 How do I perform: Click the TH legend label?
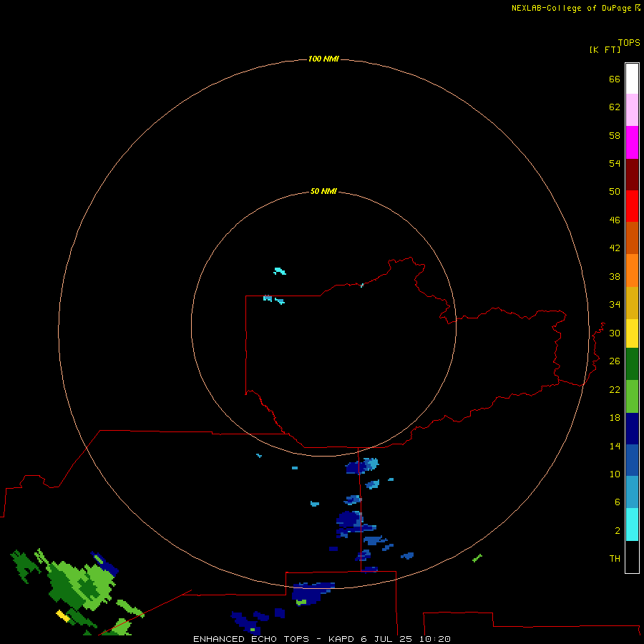tap(615, 559)
